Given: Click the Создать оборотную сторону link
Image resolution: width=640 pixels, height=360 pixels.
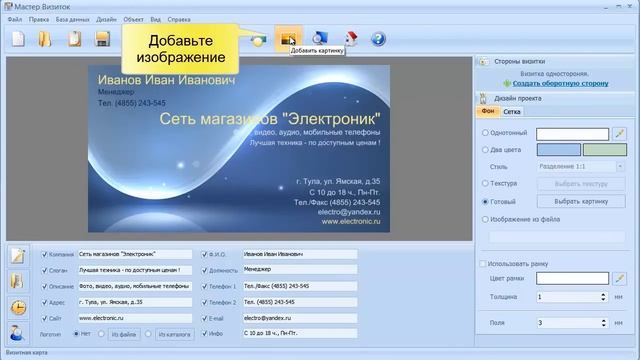Looking at the screenshot, I should point(560,83).
